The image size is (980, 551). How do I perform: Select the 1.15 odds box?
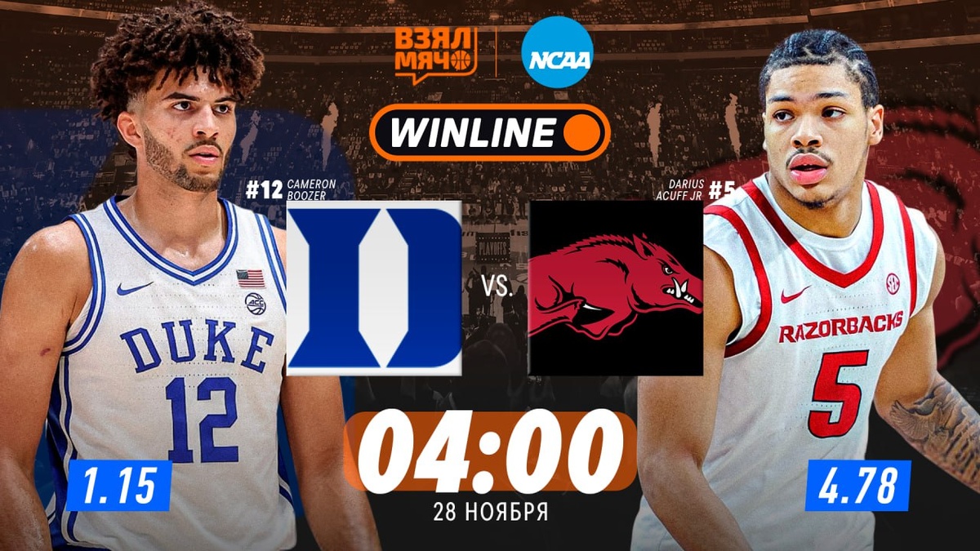(x=119, y=486)
